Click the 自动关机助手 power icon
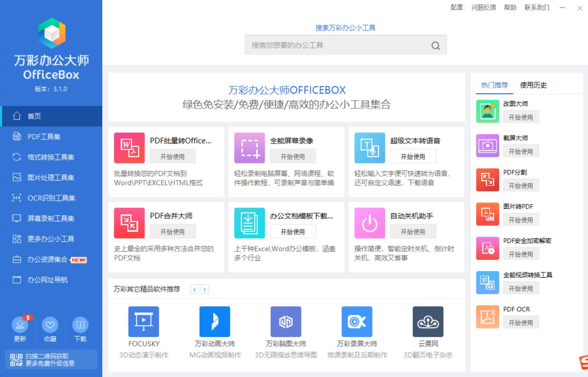 pos(369,223)
